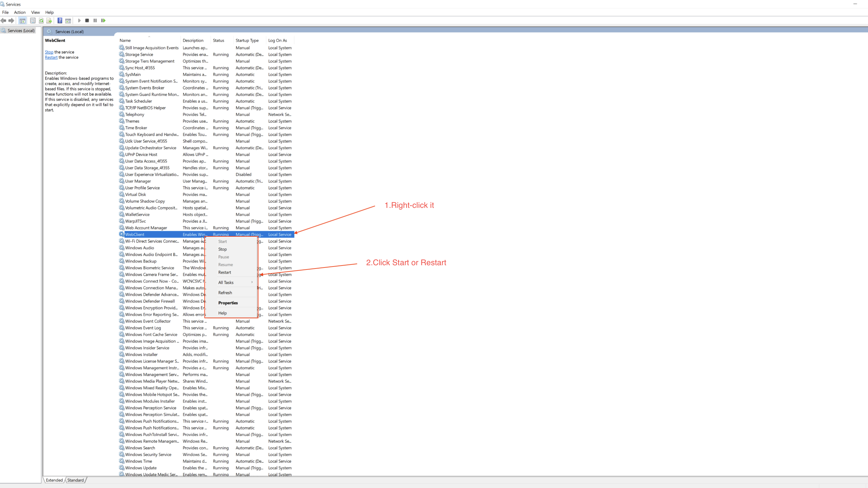Toggle Show/Hide Action Pane icon

(68, 21)
